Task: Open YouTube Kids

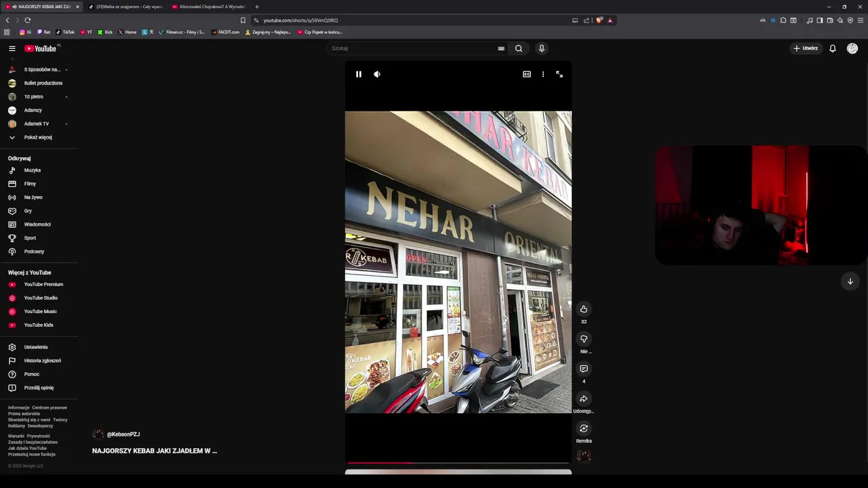Action: pos(39,325)
